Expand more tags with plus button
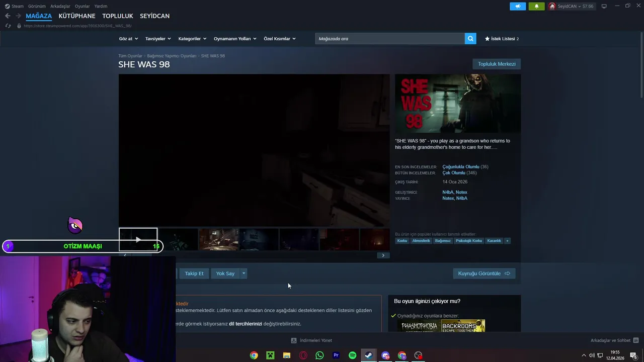 pyautogui.click(x=507, y=241)
